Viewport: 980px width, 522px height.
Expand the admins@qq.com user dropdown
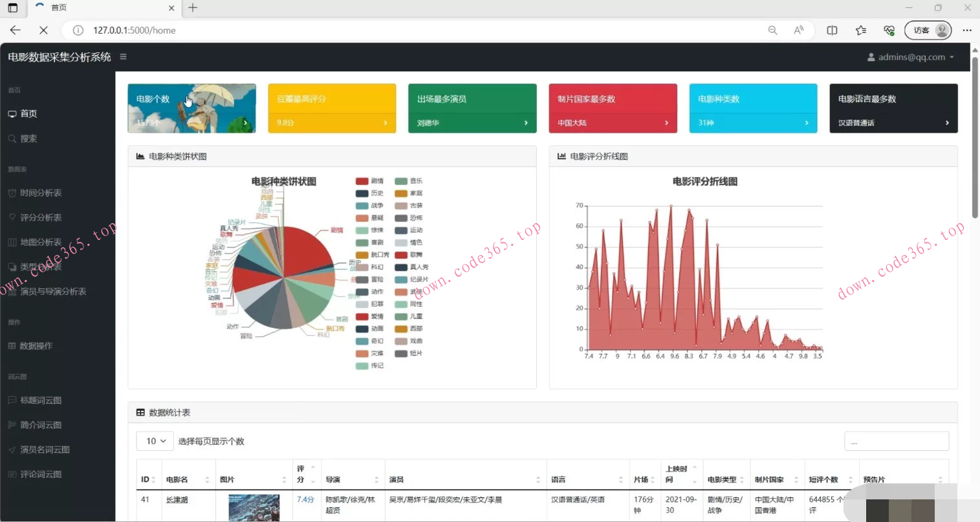(x=910, y=58)
